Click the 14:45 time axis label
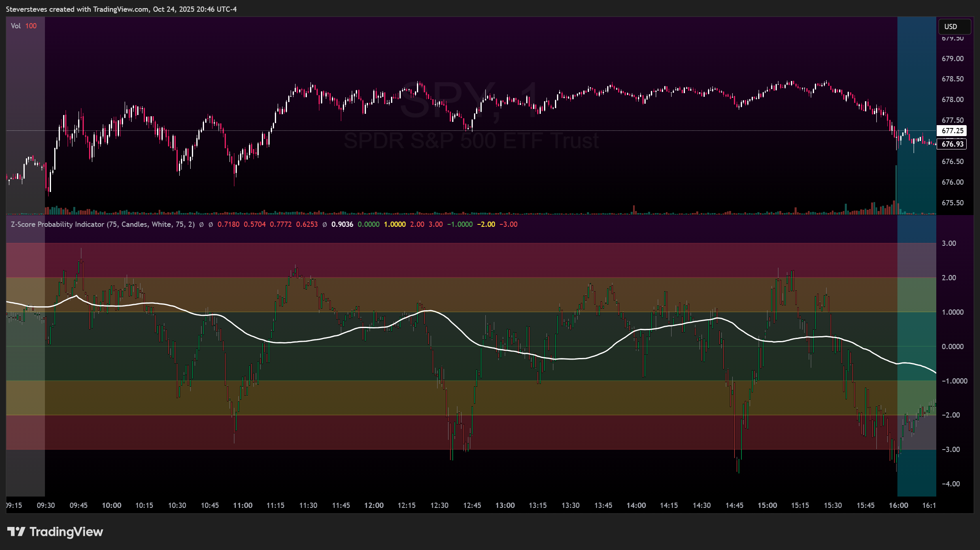The image size is (980, 550). coord(735,505)
